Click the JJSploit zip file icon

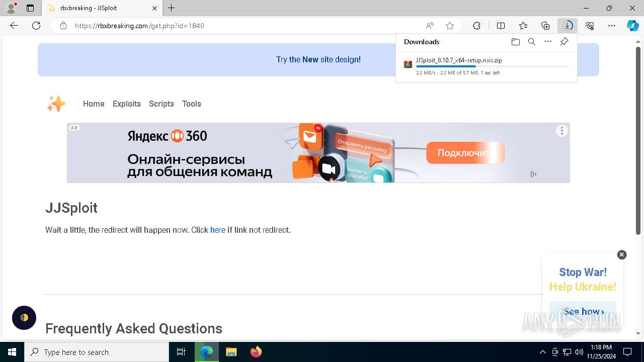tap(408, 64)
